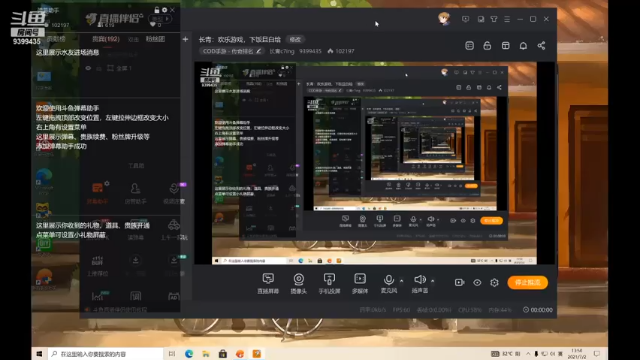Click the lock icon beside the task list icon
This screenshot has height=360, width=640.
[x=487, y=46]
